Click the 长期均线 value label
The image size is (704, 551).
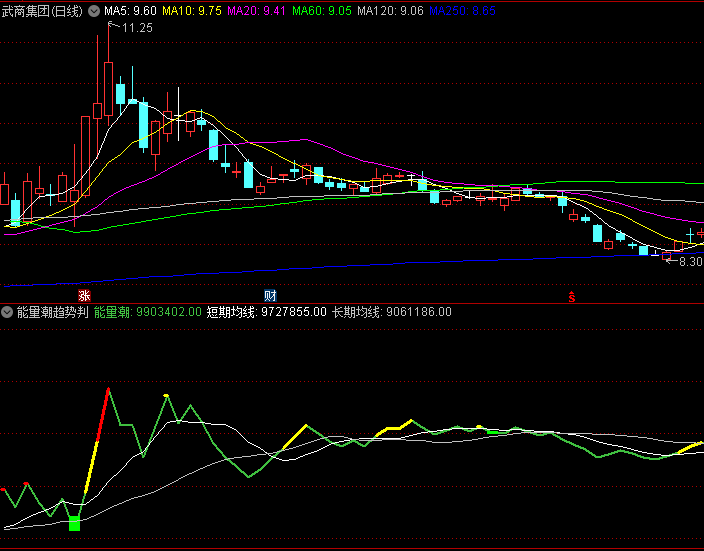(391, 312)
